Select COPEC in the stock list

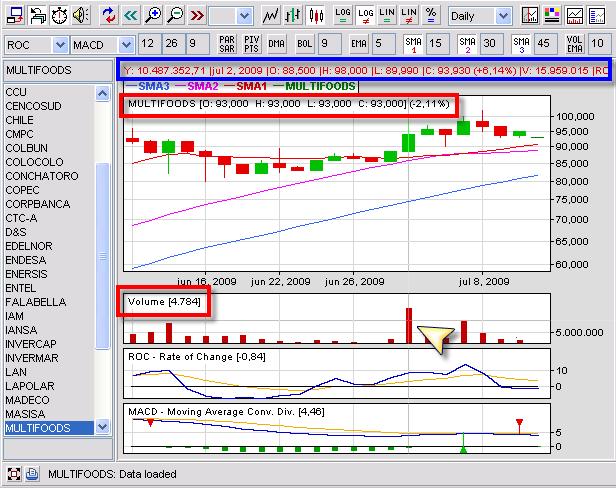click(x=49, y=190)
